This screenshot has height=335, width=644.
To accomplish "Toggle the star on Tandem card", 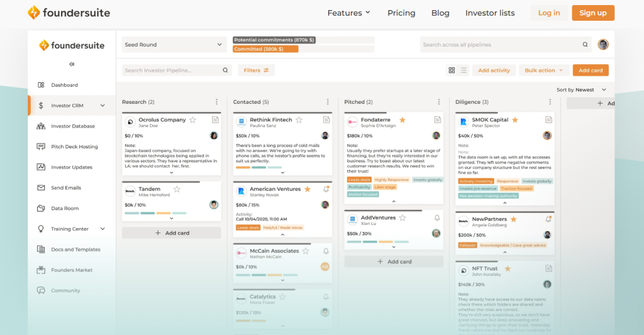I will click(x=177, y=189).
